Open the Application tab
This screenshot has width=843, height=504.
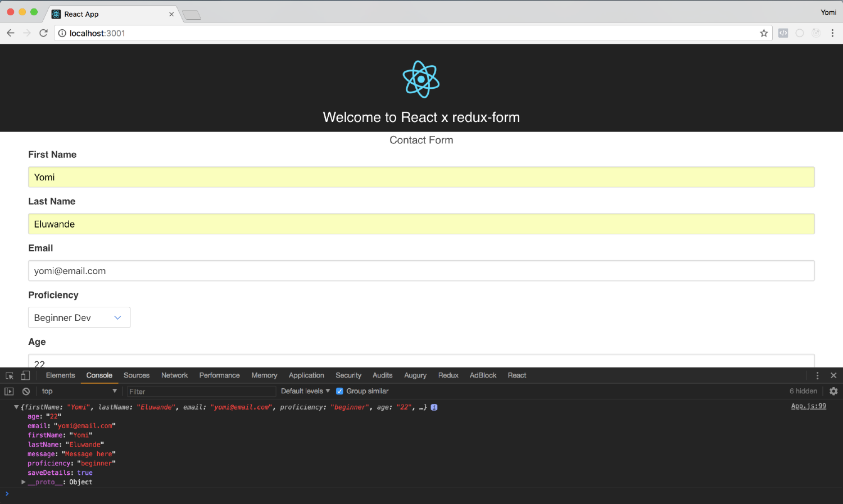tap(306, 375)
